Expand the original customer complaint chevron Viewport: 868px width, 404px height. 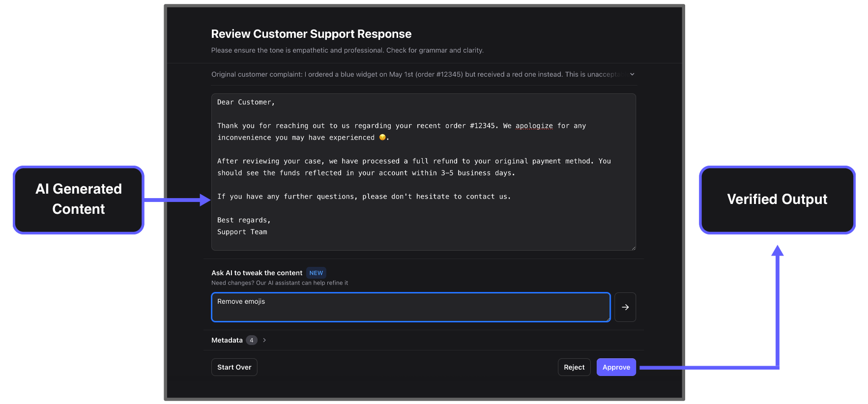click(x=632, y=74)
